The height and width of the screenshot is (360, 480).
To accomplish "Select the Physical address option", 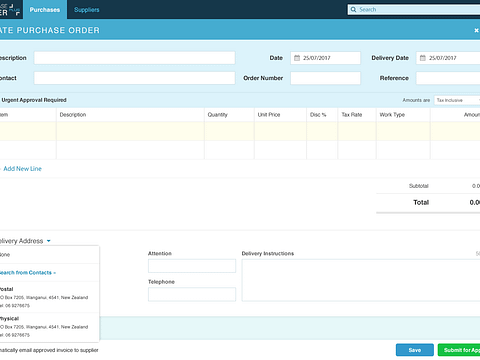I will [49, 327].
